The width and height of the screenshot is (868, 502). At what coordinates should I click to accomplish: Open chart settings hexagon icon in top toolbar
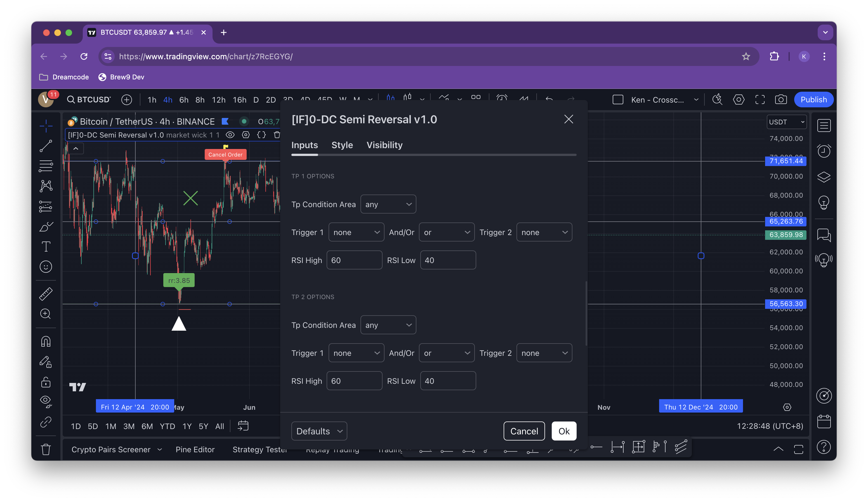pos(739,100)
